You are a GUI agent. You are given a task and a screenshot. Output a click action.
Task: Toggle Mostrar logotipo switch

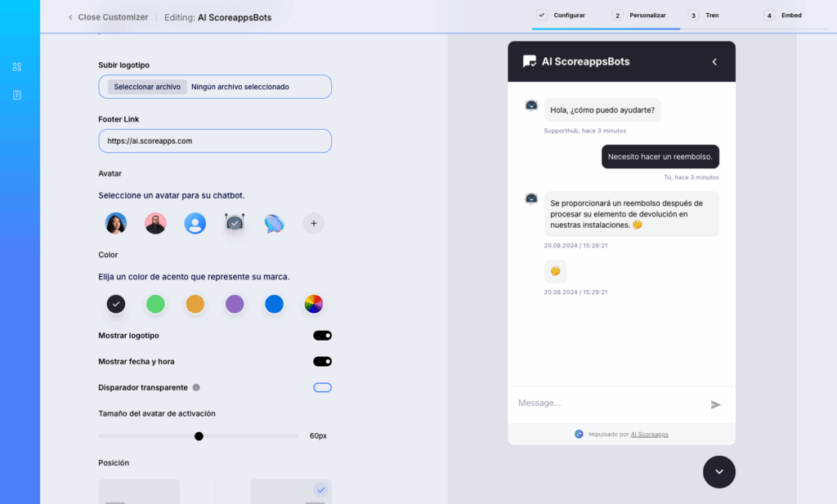(x=322, y=336)
